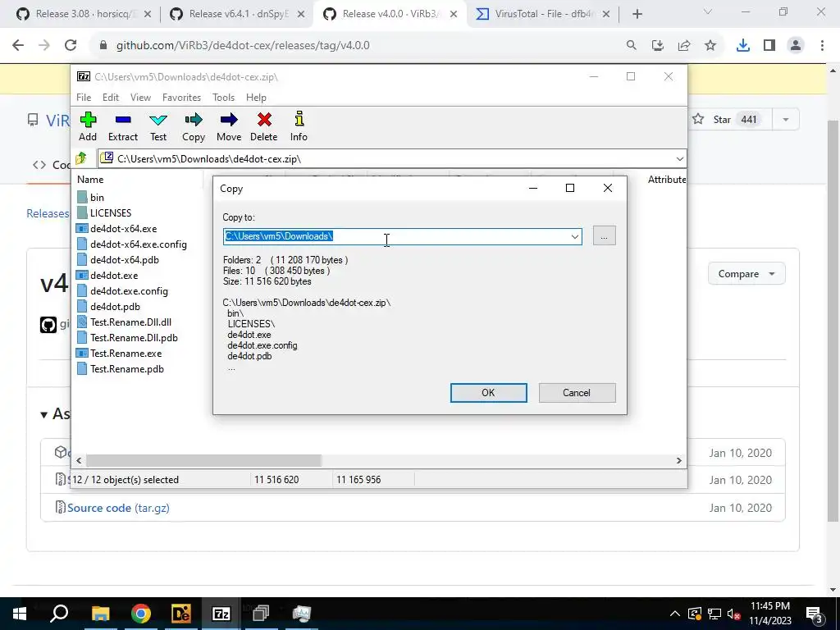Expand the Copy to path dropdown
840x630 pixels.
pos(575,236)
